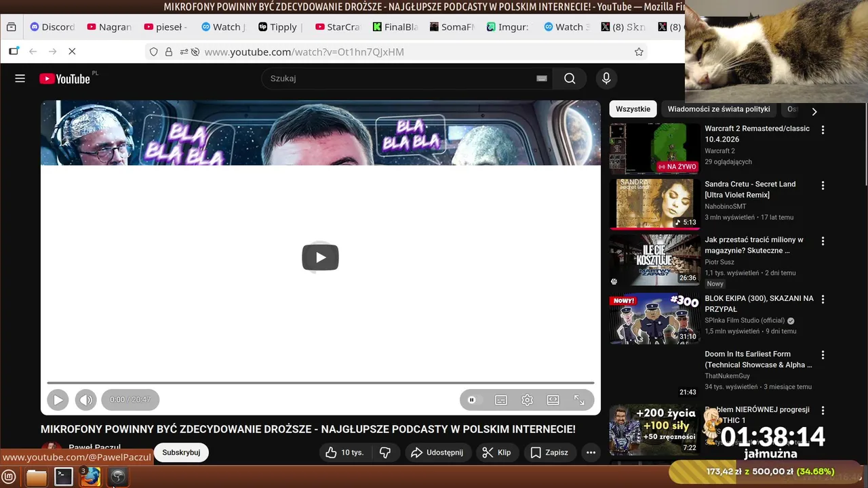Image resolution: width=868 pixels, height=488 pixels.
Task: Open the Jak przestać tracić miliony title
Action: [x=754, y=245]
